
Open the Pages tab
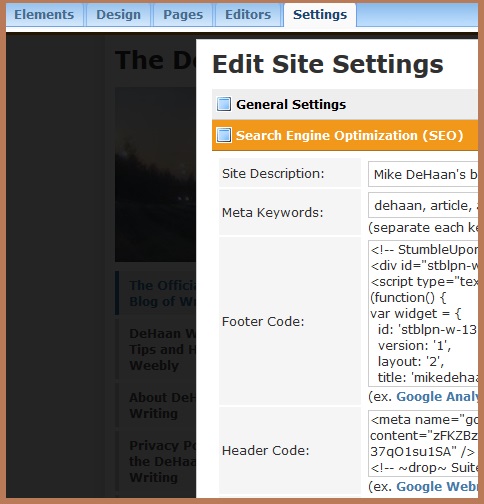(183, 15)
